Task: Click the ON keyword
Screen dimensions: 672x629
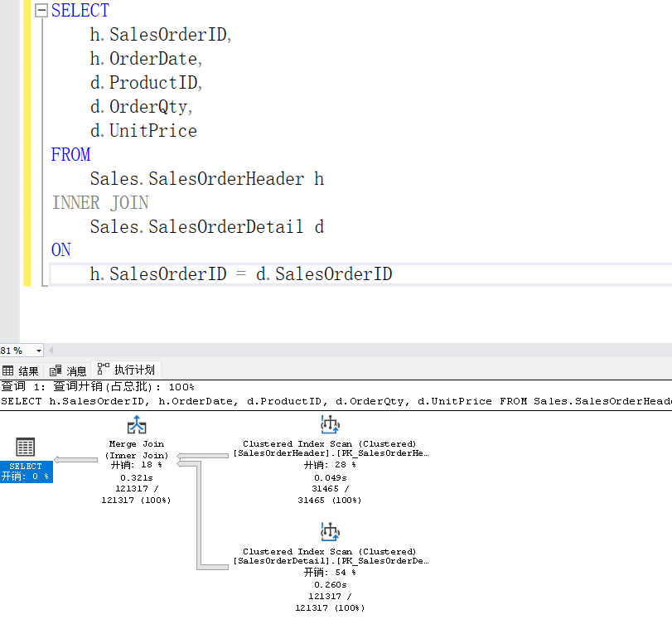Action: click(x=60, y=250)
